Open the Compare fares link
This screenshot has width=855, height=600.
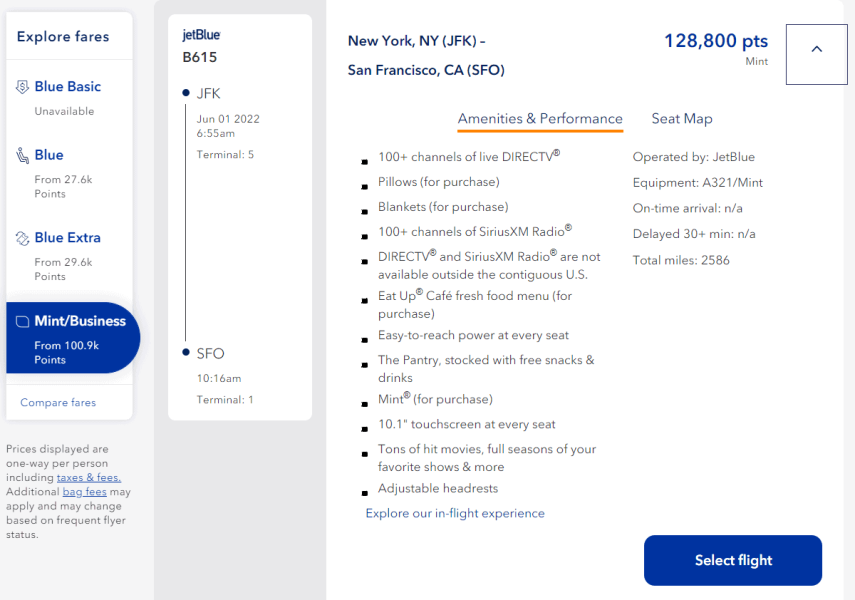click(x=58, y=403)
